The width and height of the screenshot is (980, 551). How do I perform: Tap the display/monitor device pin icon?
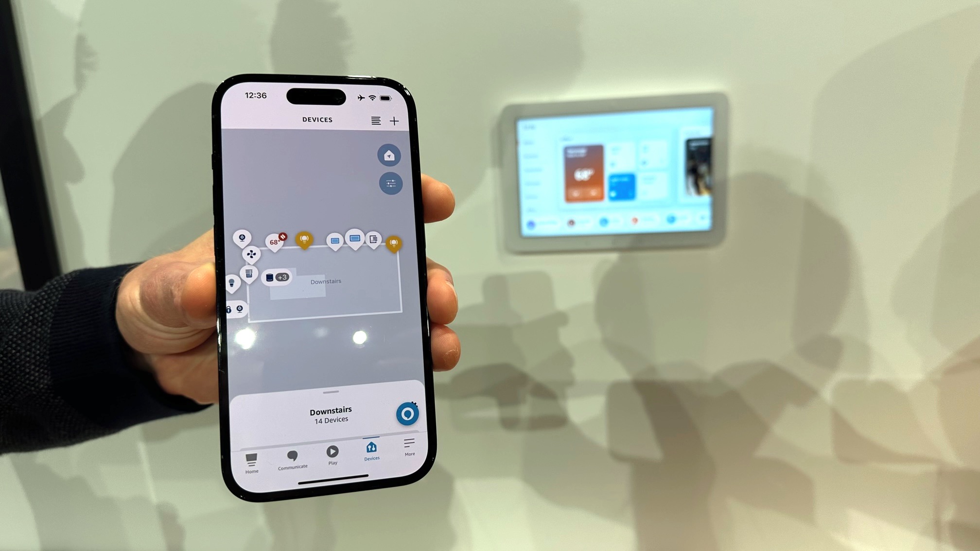coord(334,239)
